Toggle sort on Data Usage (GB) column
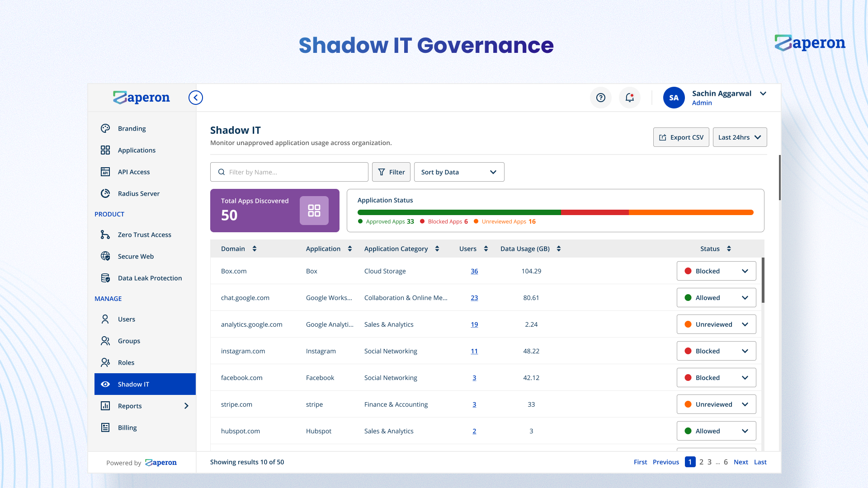Screen dimensions: 868x488 (559, 249)
